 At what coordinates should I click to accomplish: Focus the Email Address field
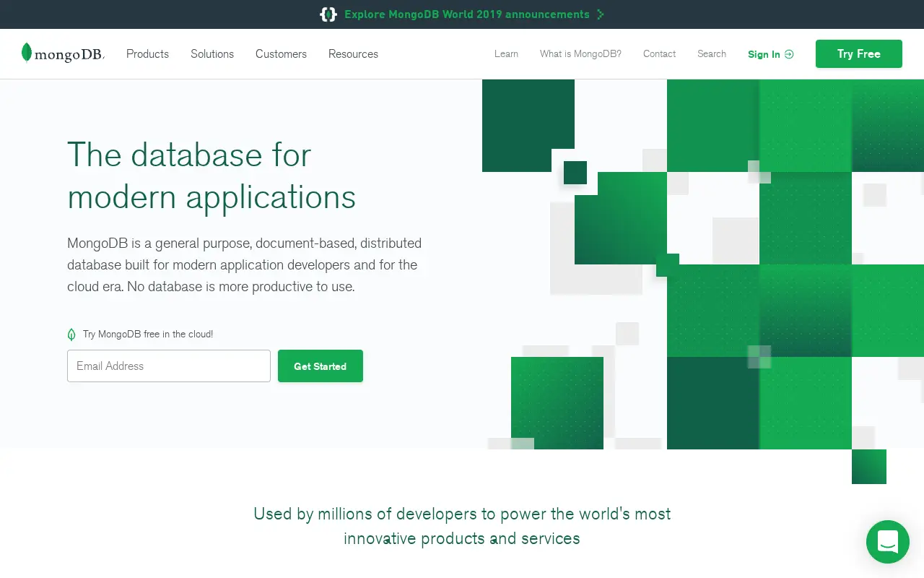click(169, 366)
